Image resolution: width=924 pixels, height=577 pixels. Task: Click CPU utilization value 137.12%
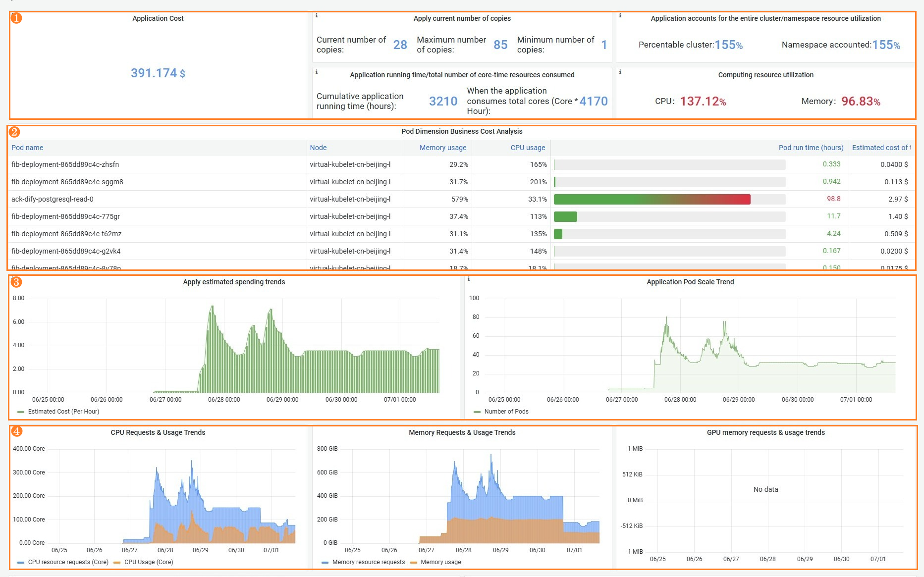coord(703,102)
